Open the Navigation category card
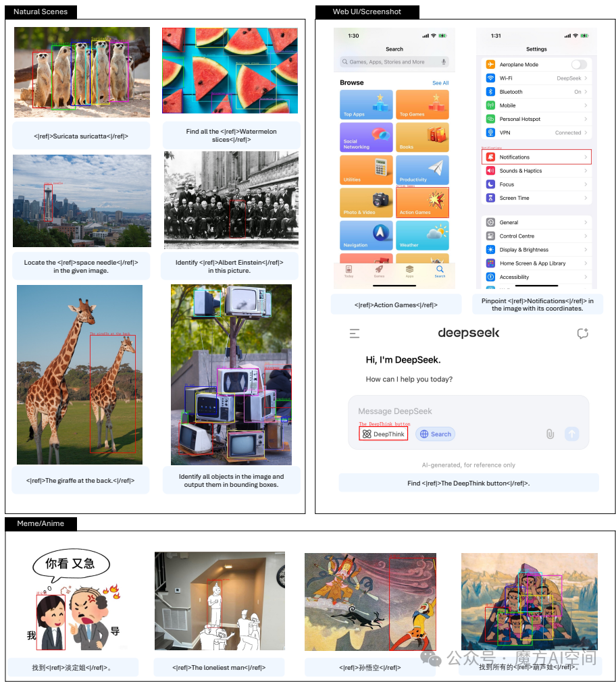 click(366, 235)
